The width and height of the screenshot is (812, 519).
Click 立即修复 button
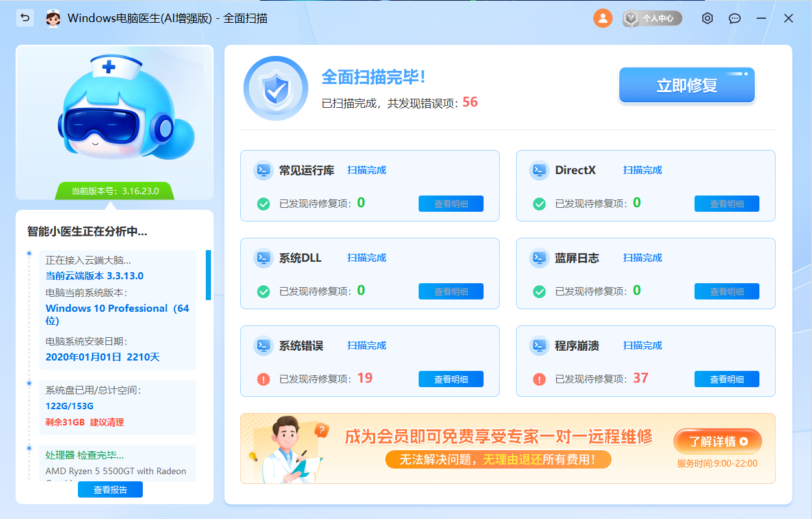point(687,86)
